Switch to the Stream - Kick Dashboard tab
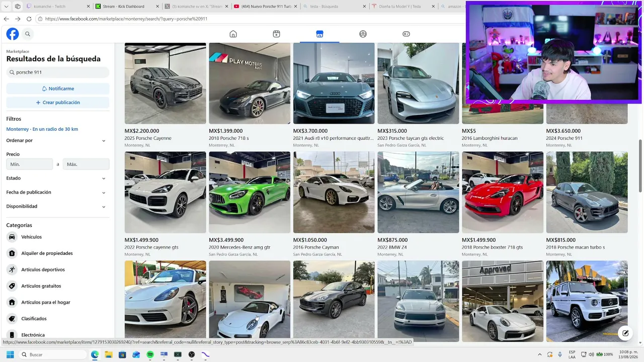The width and height of the screenshot is (644, 362). [x=127, y=7]
